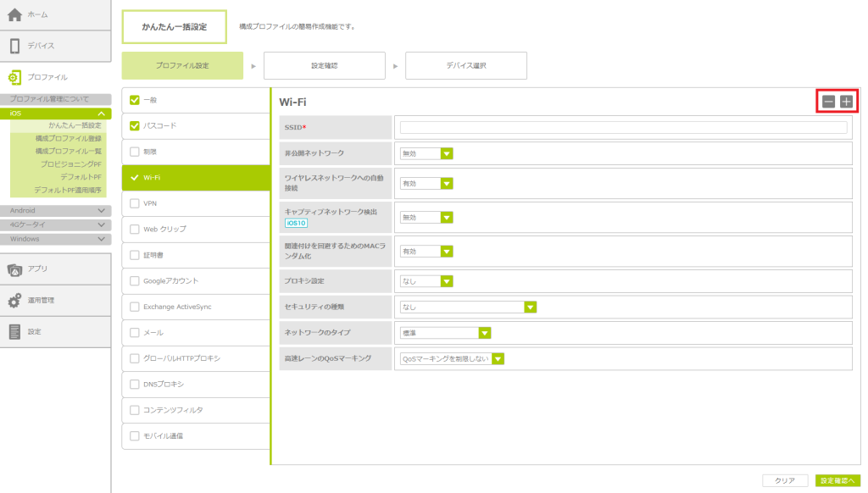Open the Apps icon in sidebar
Screen dimensions: 868x493
click(14, 269)
